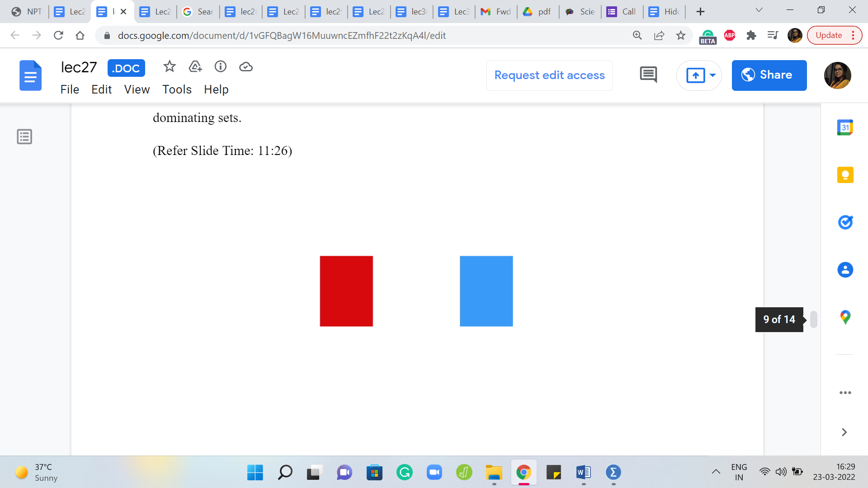This screenshot has height=488, width=868.
Task: Open the Tools menu
Action: [177, 89]
